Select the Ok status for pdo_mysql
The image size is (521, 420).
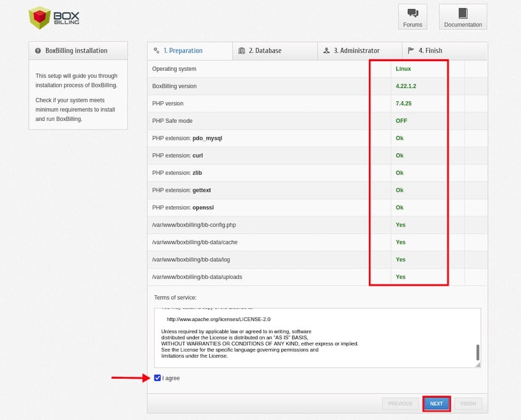pyautogui.click(x=399, y=138)
